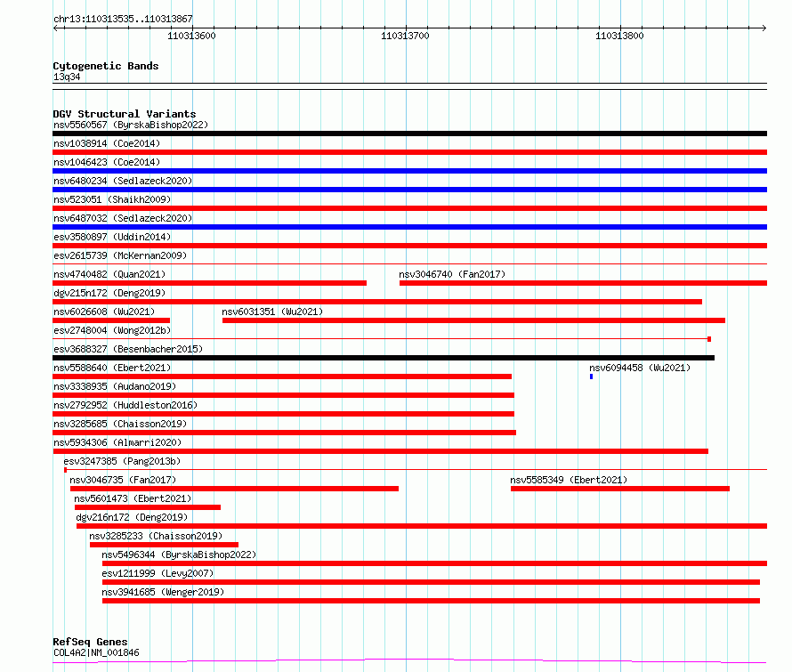Click the red bar under dgv215n172

coord(377,302)
